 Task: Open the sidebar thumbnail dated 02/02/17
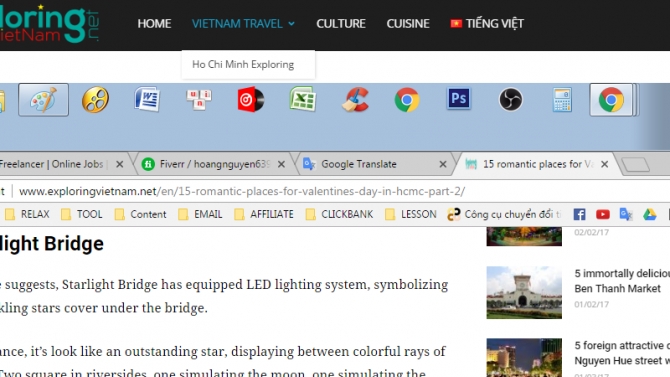[524, 236]
